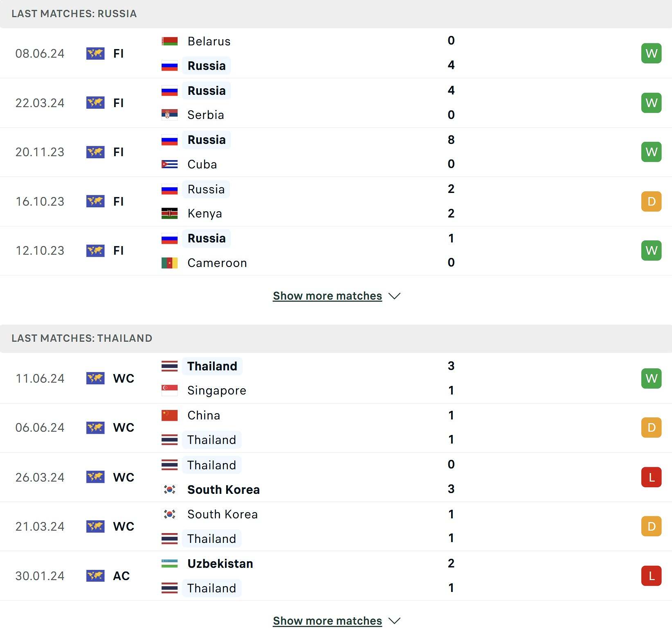Expand Thailand's Show more matches chevron
Screen dimensions: 672x641
pos(394,621)
